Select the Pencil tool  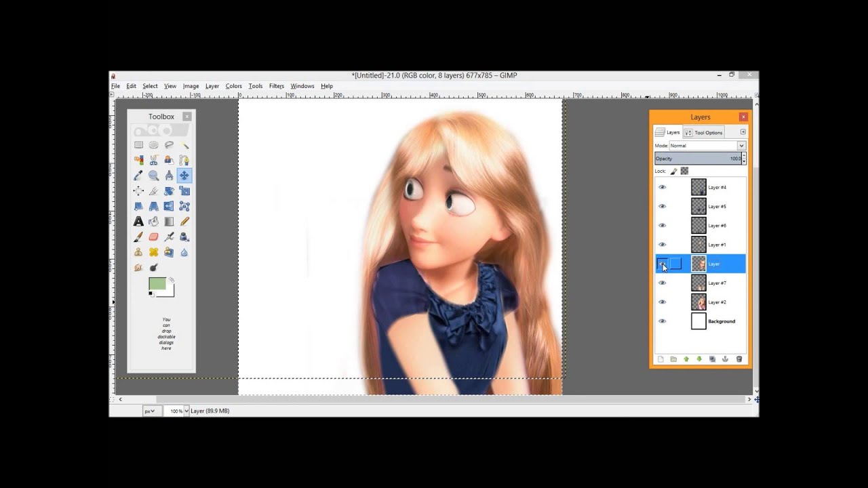(x=184, y=222)
